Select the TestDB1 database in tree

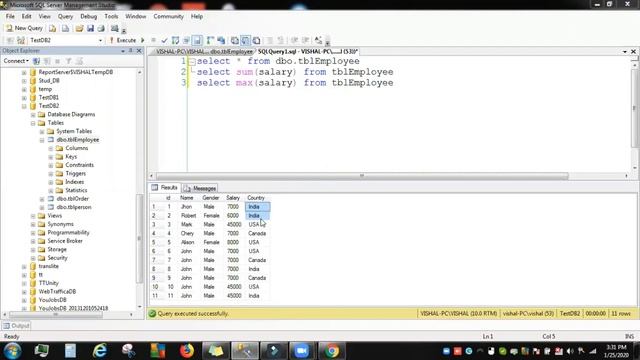point(49,98)
